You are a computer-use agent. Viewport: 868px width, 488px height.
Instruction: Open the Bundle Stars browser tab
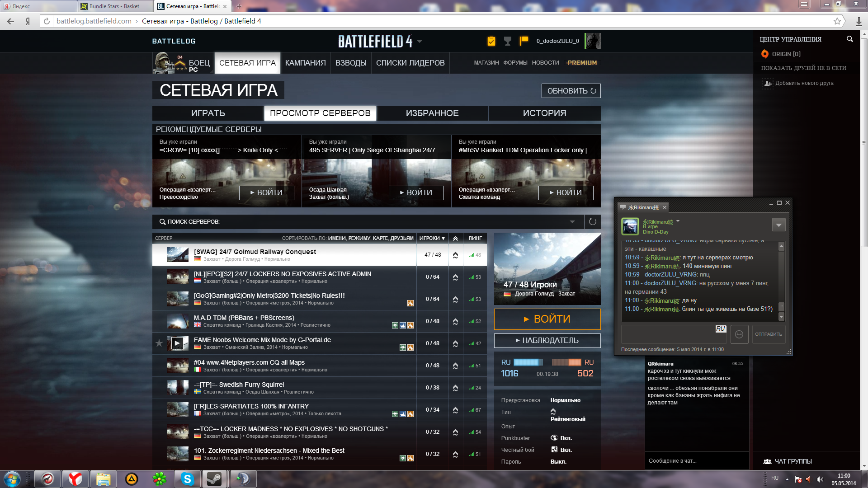[115, 6]
